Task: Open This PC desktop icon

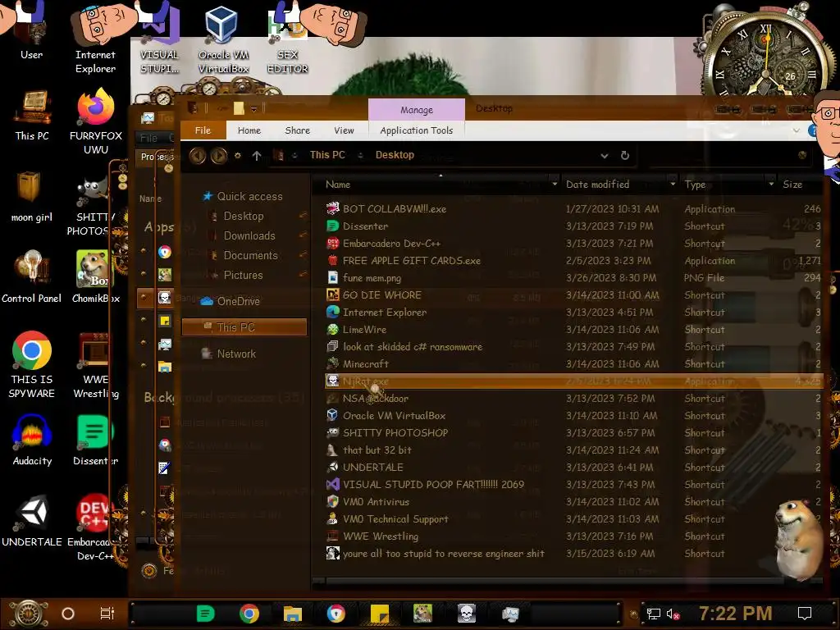Action: pos(32,115)
